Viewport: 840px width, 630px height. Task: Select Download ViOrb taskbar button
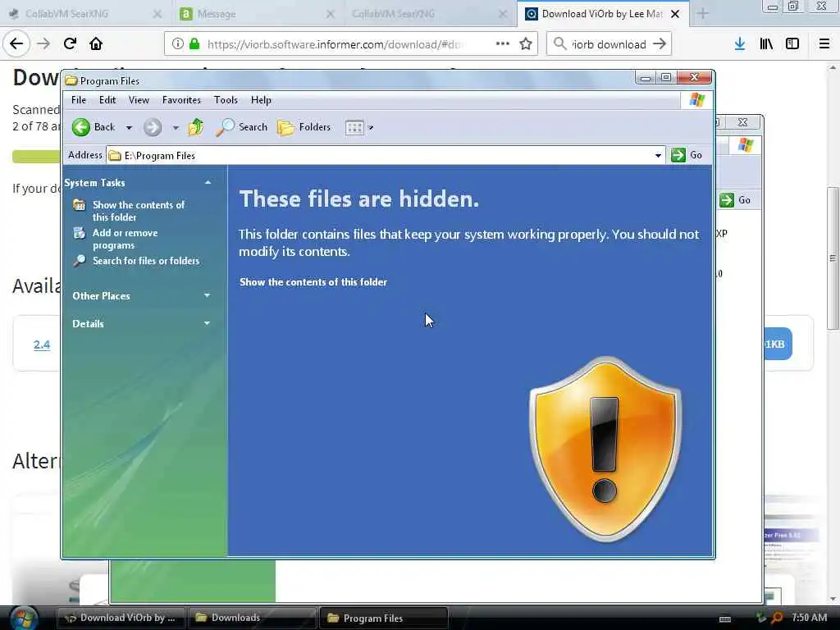[121, 618]
